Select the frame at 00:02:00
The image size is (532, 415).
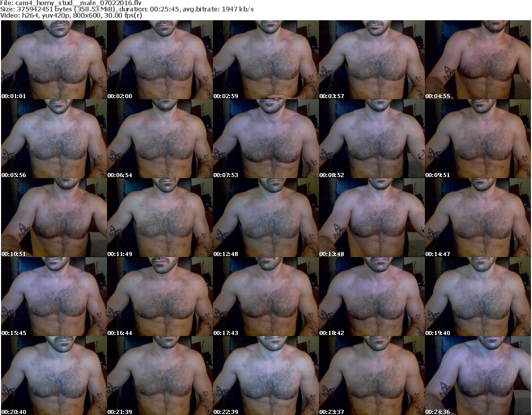pyautogui.click(x=160, y=60)
